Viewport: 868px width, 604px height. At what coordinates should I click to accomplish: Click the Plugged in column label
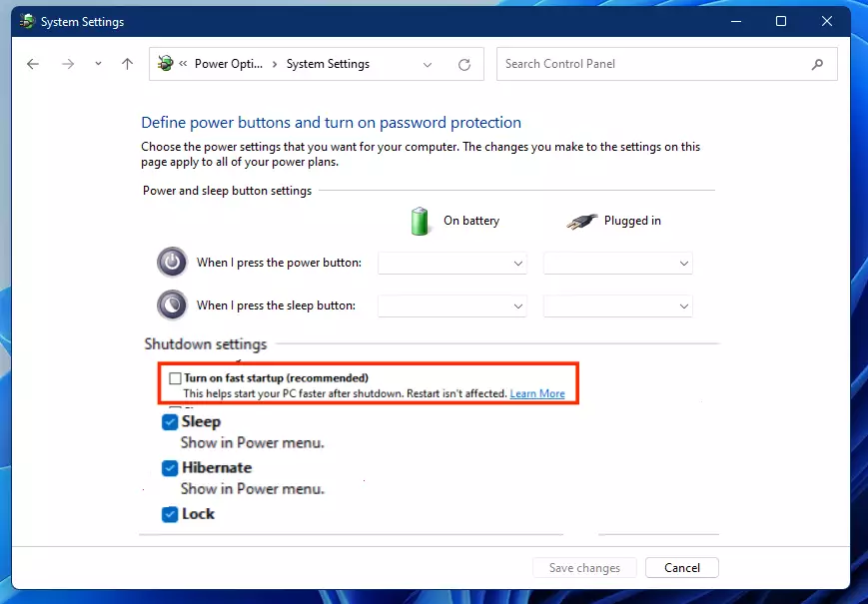632,221
